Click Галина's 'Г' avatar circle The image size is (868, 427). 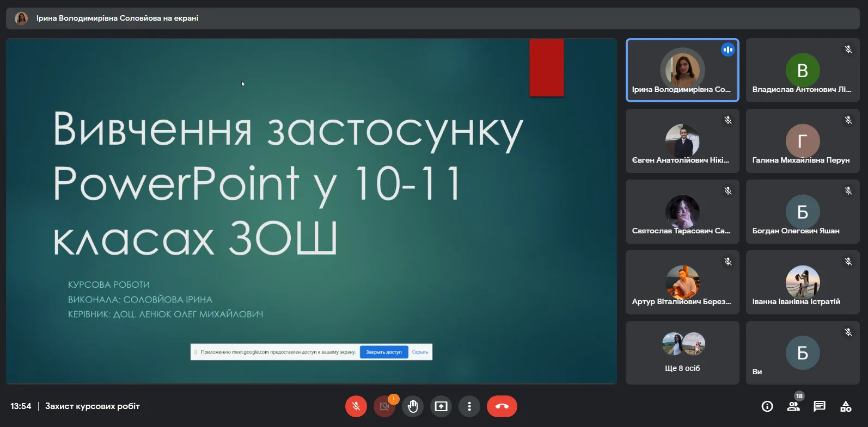click(803, 141)
